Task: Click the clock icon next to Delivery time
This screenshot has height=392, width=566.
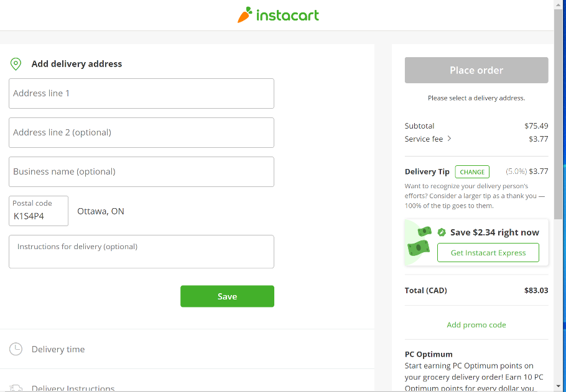Action: [x=16, y=349]
